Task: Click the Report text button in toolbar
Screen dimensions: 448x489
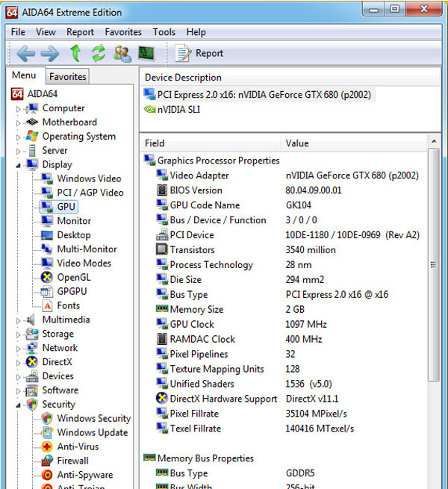Action: click(209, 53)
